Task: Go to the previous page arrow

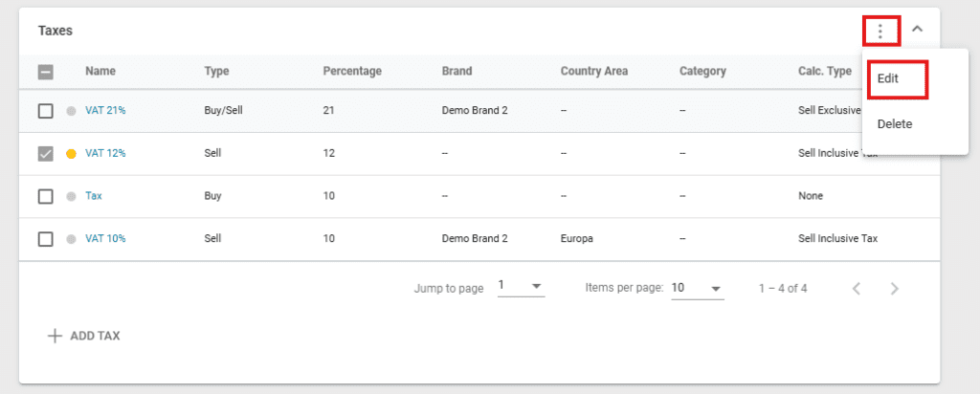Action: [857, 288]
